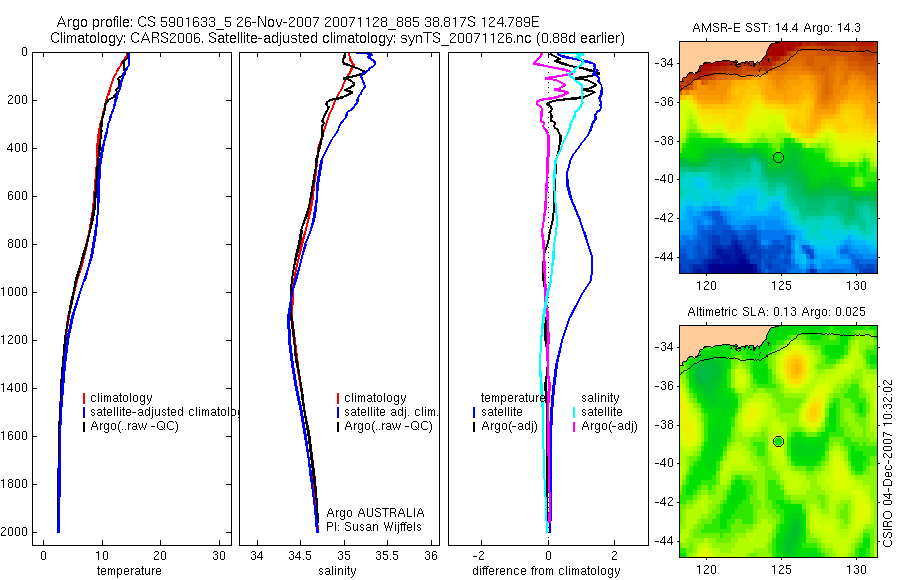Click the Argo profile title line

coord(298,22)
